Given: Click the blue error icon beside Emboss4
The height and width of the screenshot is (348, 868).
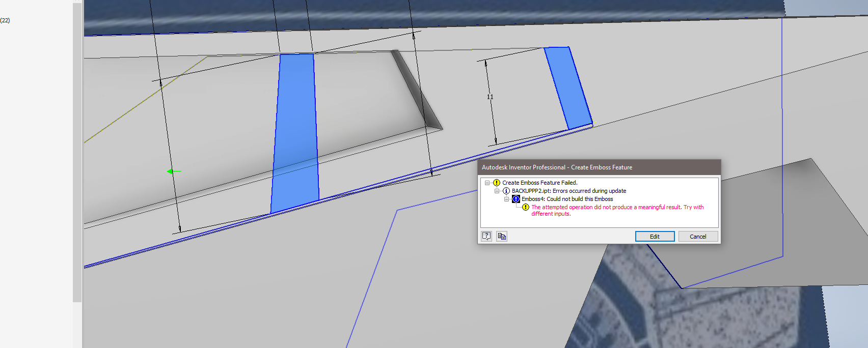Looking at the screenshot, I should [516, 199].
